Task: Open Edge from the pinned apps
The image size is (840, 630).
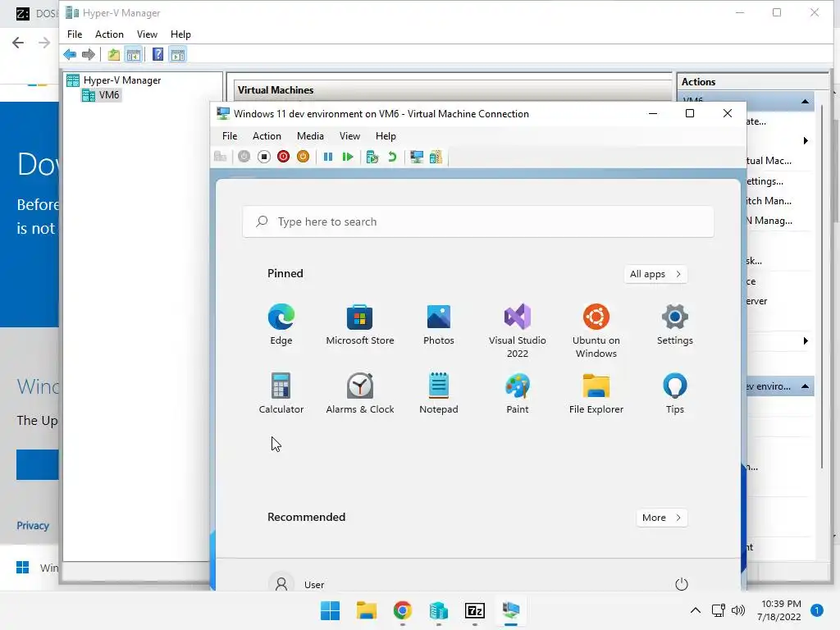Action: point(281,325)
